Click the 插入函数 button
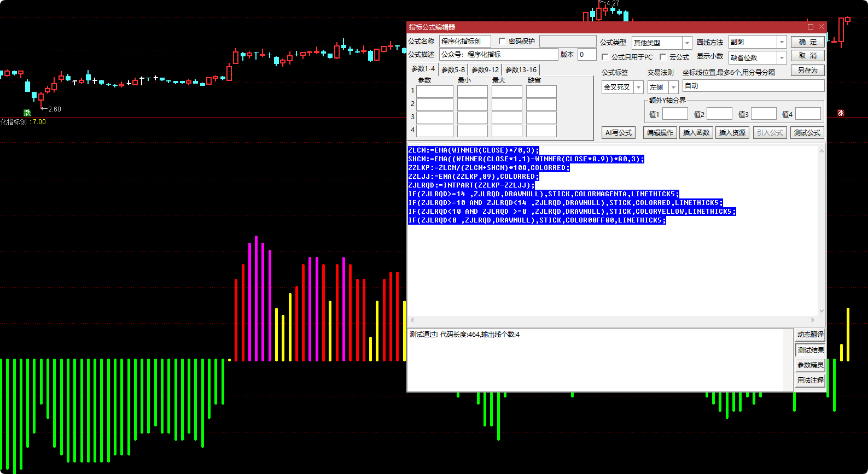Screen dimensions: 868x474 click(x=696, y=133)
